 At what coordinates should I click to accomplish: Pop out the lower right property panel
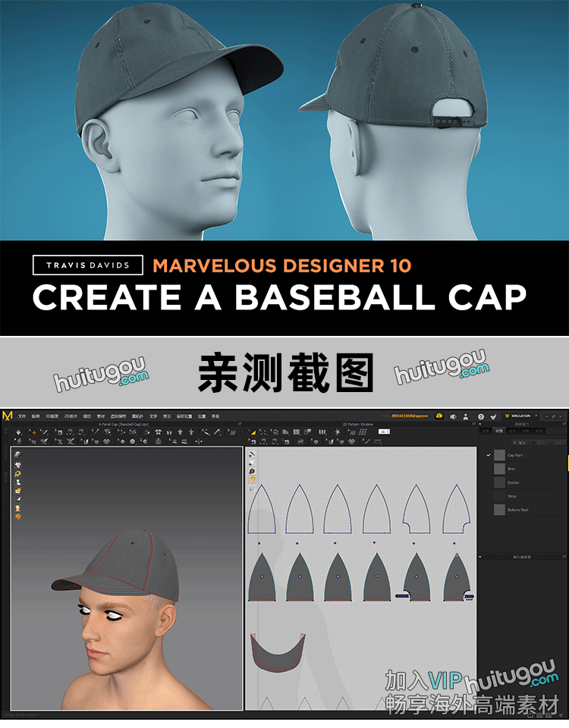point(564,556)
